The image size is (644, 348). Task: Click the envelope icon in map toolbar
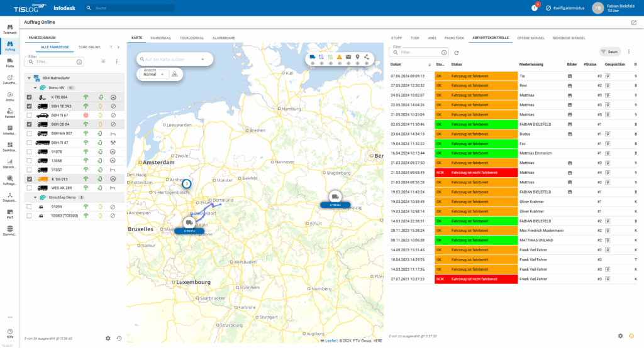click(x=348, y=57)
